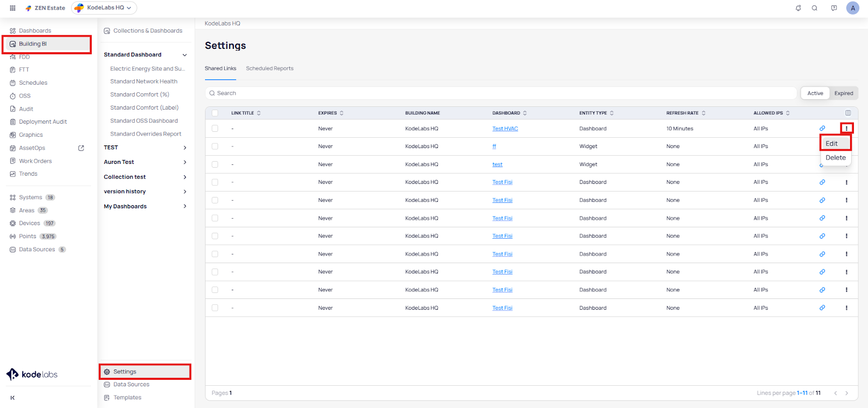Open the KodeLabs HQ building dropdown
This screenshot has width=868, height=408.
coord(104,8)
